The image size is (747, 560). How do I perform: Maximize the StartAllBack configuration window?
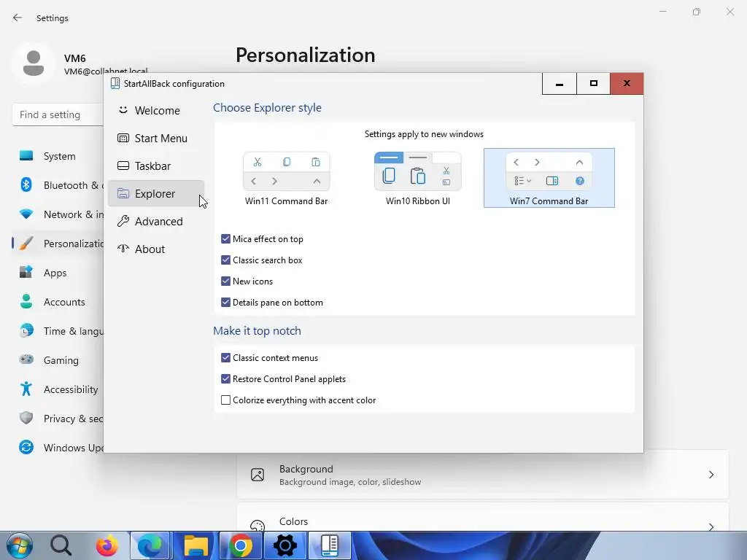[593, 84]
